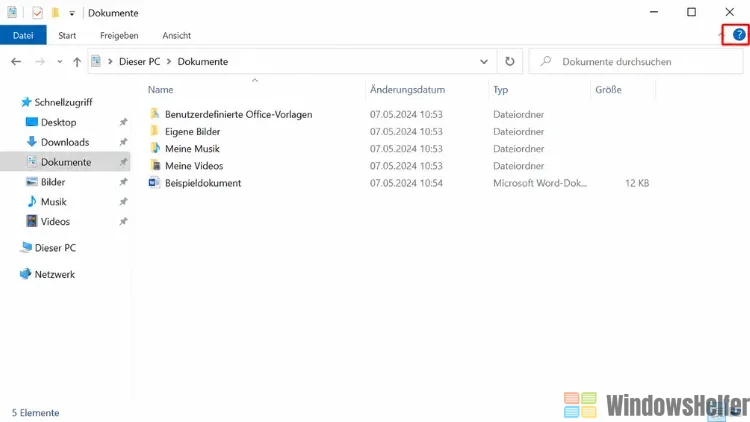This screenshot has width=750, height=422.
Task: Click the Meine Videos folder icon
Action: [154, 166]
